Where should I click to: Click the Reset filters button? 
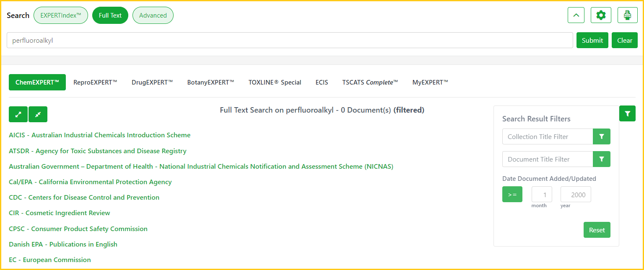click(x=597, y=230)
